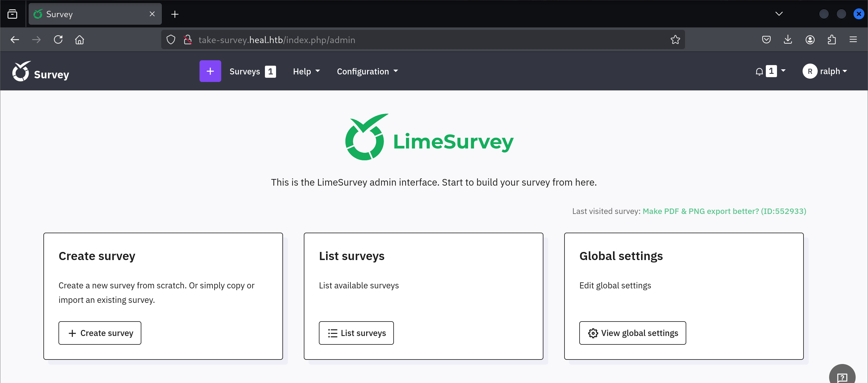Click the List surveys button
The width and height of the screenshot is (868, 383).
(356, 333)
